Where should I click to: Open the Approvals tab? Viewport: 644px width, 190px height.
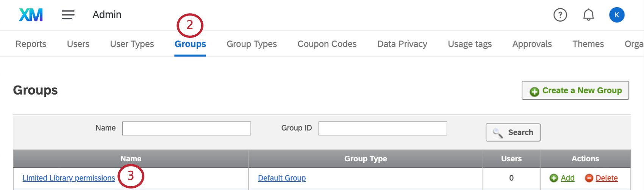pos(532,44)
